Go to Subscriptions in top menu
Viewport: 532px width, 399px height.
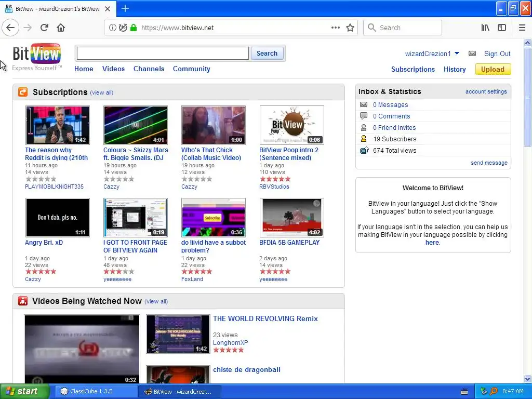coord(413,69)
